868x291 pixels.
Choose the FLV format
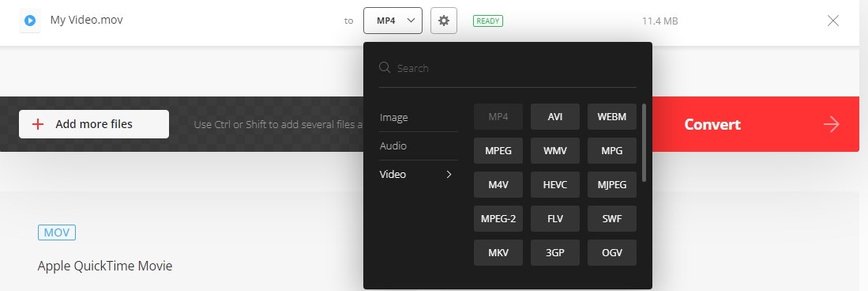pyautogui.click(x=555, y=218)
